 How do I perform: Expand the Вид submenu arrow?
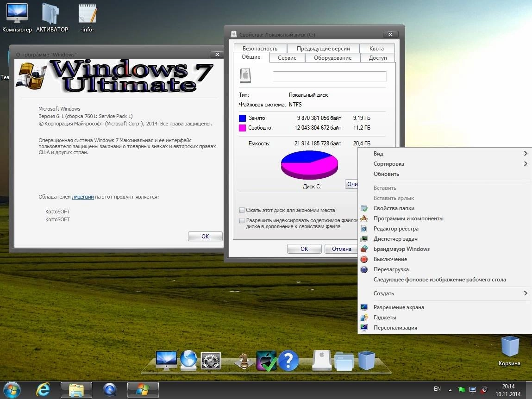click(x=525, y=153)
